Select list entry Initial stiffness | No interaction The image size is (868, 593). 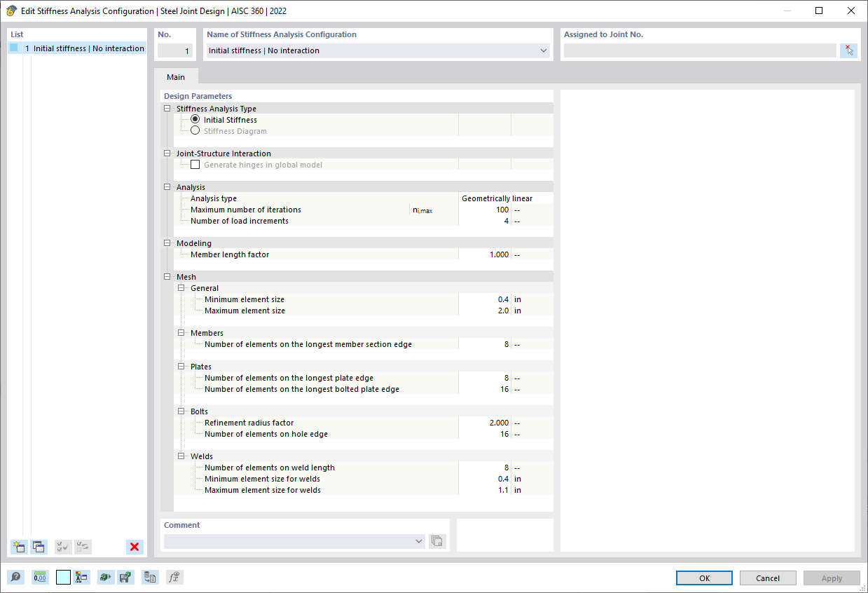[x=77, y=48]
